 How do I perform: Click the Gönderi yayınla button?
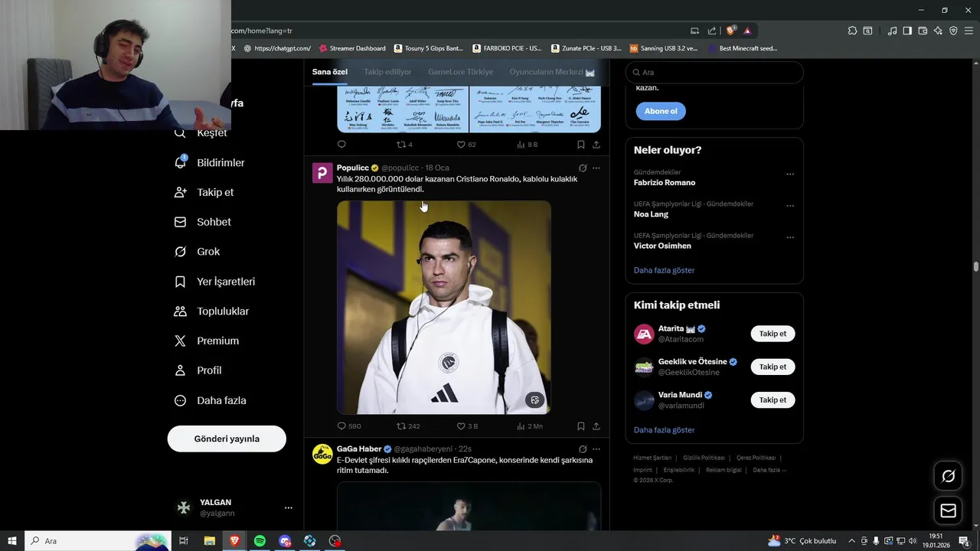click(x=227, y=439)
